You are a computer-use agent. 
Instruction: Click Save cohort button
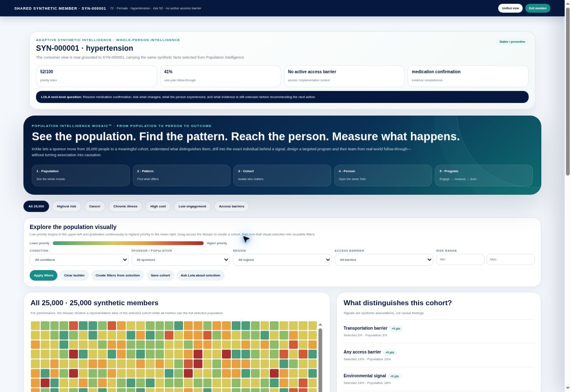pos(160,275)
